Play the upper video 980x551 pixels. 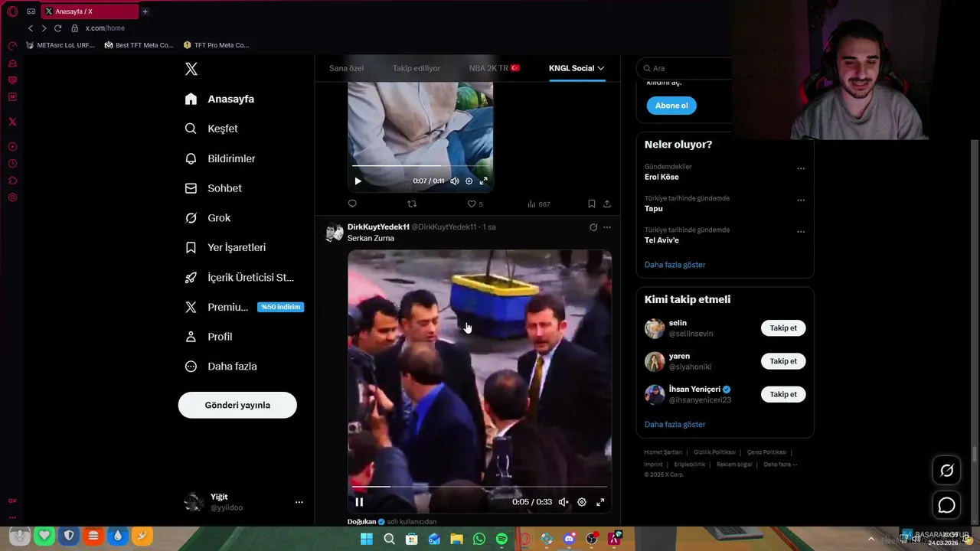tap(358, 181)
